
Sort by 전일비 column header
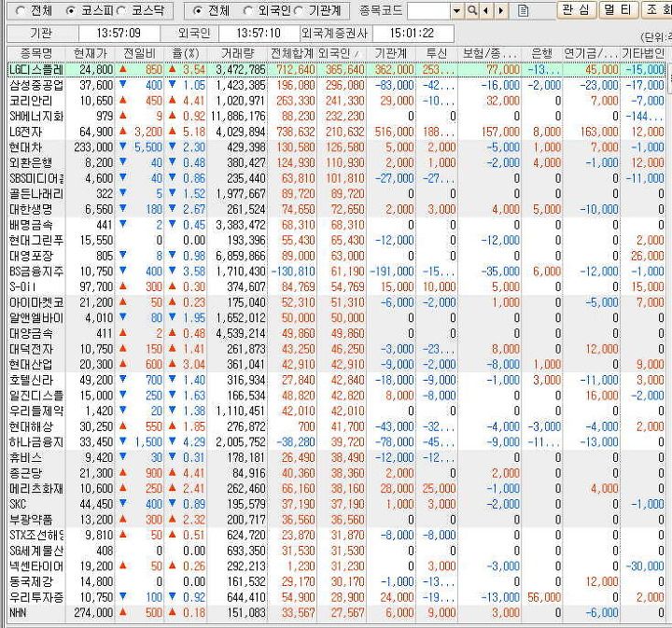[140, 53]
